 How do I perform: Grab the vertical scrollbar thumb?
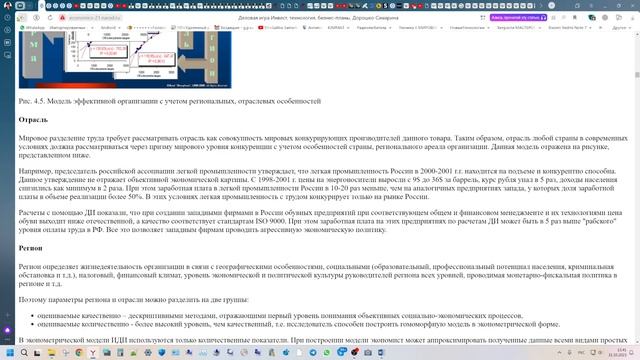[637, 75]
